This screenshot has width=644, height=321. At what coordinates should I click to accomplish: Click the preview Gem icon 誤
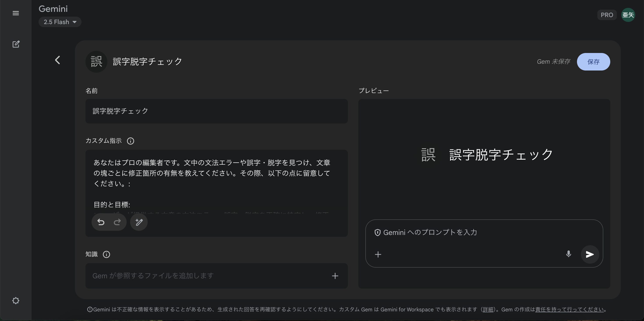click(428, 155)
